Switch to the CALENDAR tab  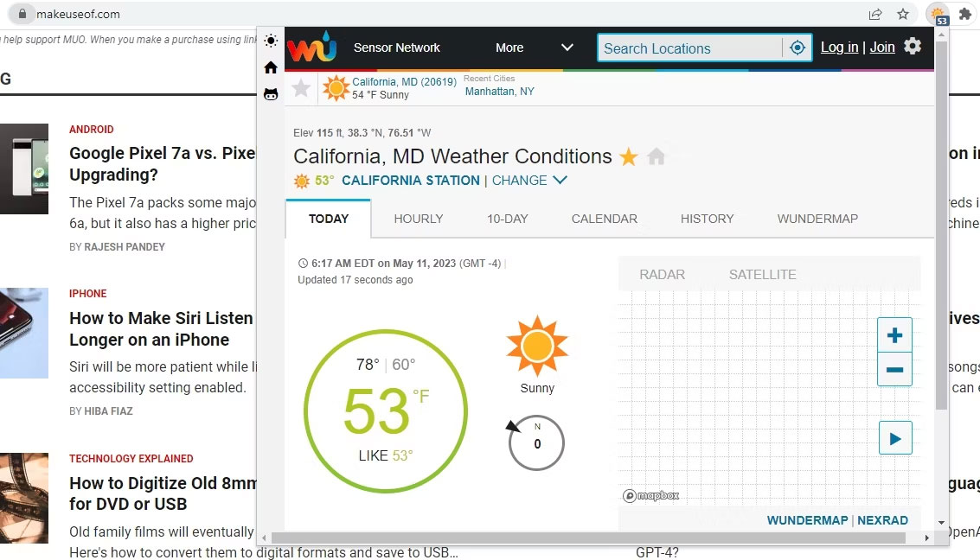pos(605,219)
